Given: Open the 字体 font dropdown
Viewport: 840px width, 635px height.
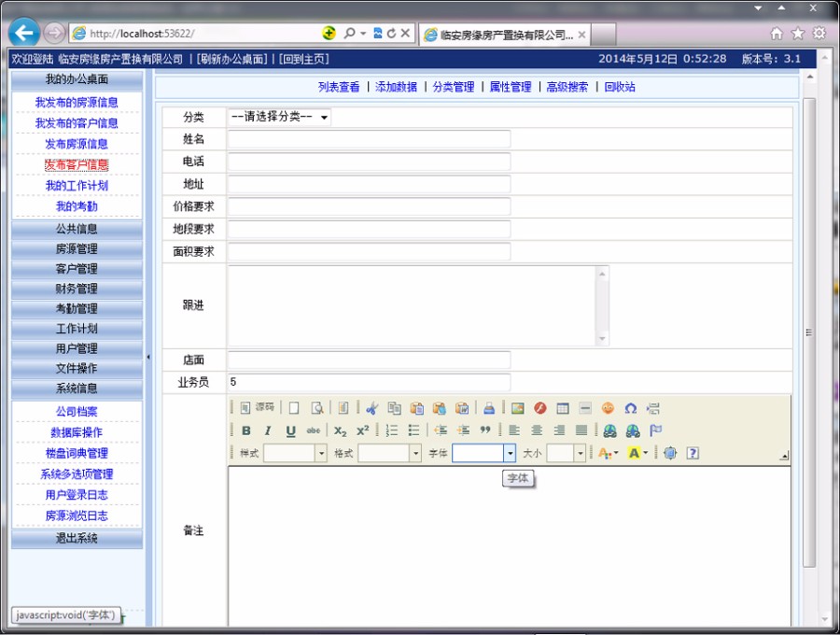Looking at the screenshot, I should click(510, 453).
